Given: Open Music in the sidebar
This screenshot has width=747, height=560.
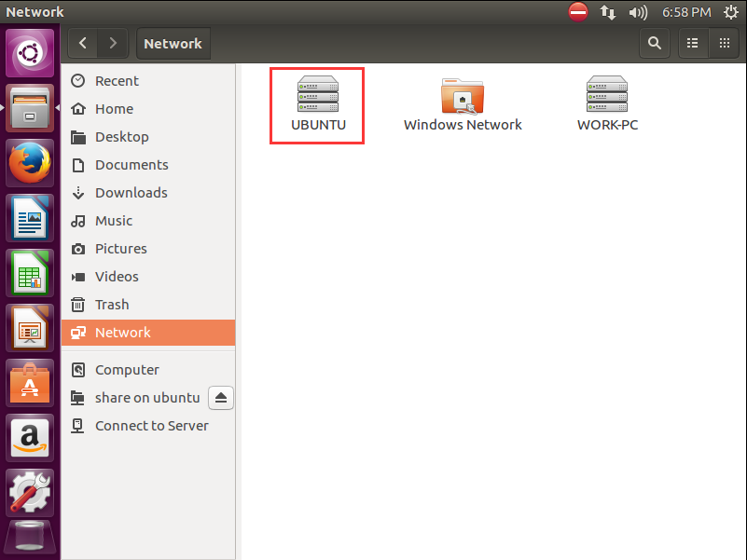Looking at the screenshot, I should point(148,221).
